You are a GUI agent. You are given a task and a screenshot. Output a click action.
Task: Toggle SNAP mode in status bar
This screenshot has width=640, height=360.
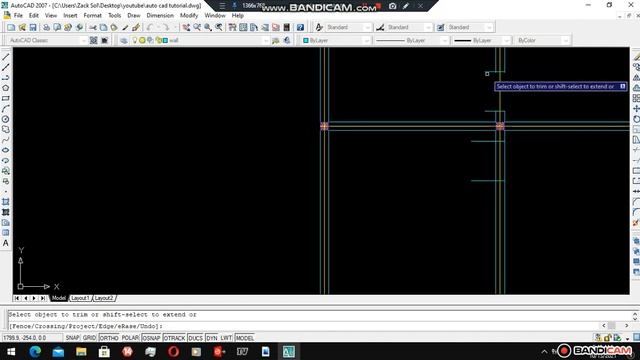(x=72, y=338)
